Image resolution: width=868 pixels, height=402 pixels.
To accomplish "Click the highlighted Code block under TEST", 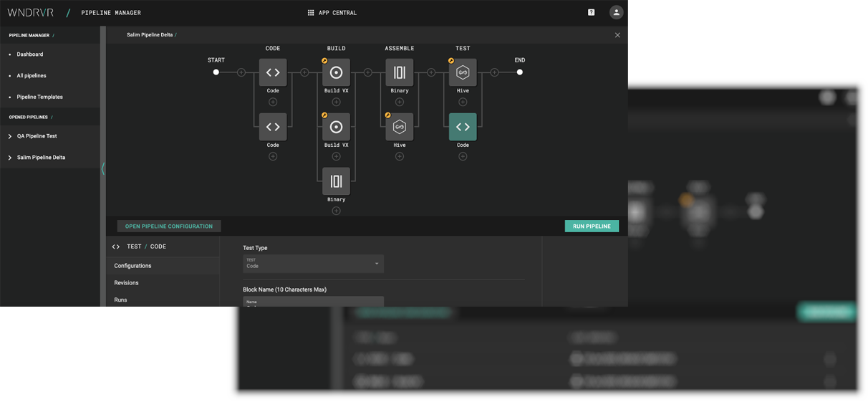I will 463,127.
